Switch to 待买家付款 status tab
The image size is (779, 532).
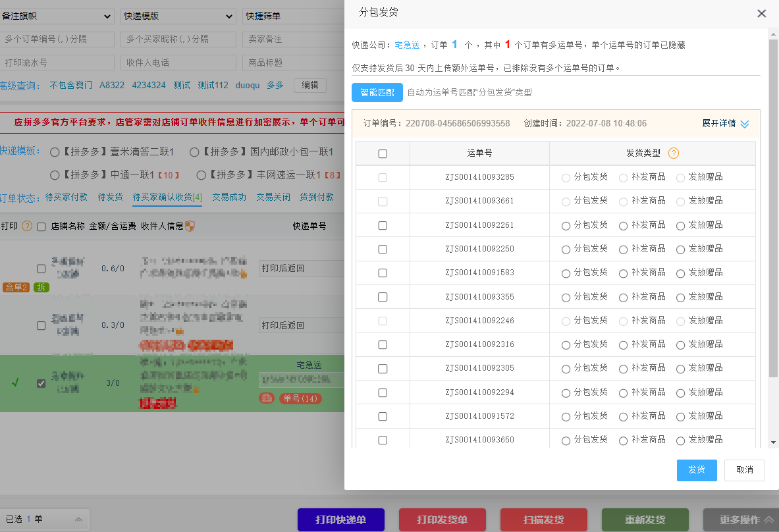point(66,198)
